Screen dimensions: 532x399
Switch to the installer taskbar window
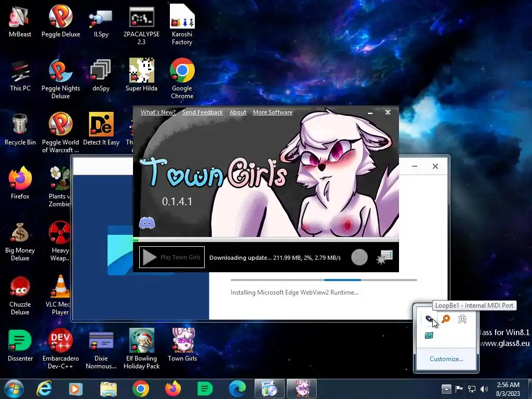click(270, 389)
